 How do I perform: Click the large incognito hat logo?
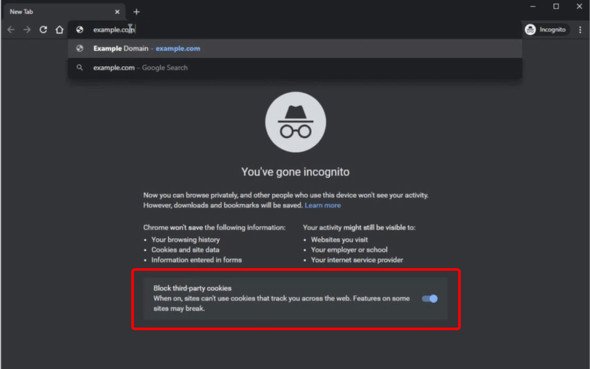click(295, 122)
